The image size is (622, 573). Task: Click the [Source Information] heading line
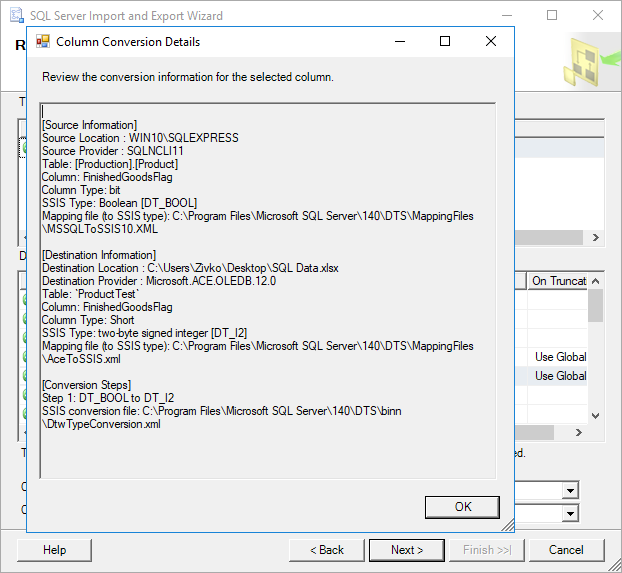coord(89,125)
